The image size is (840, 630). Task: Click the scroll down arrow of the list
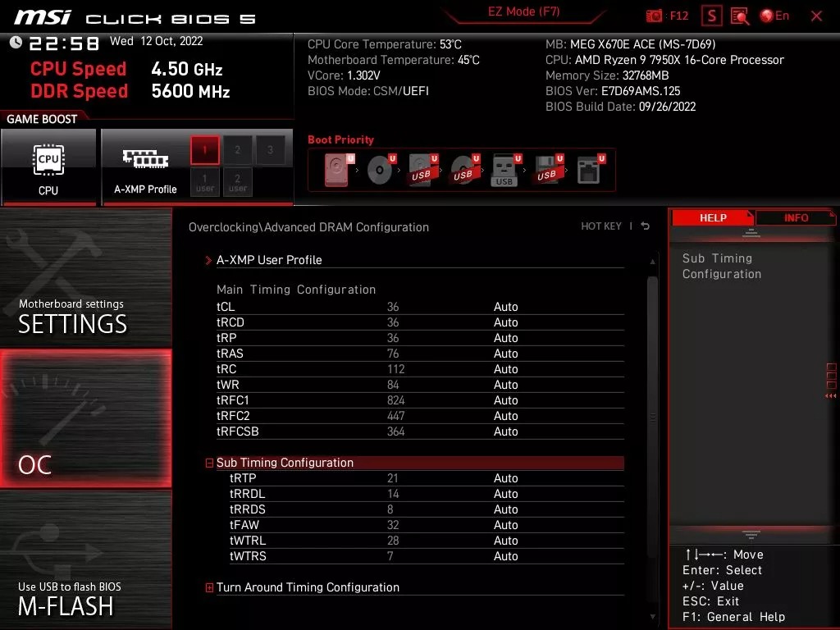click(652, 617)
